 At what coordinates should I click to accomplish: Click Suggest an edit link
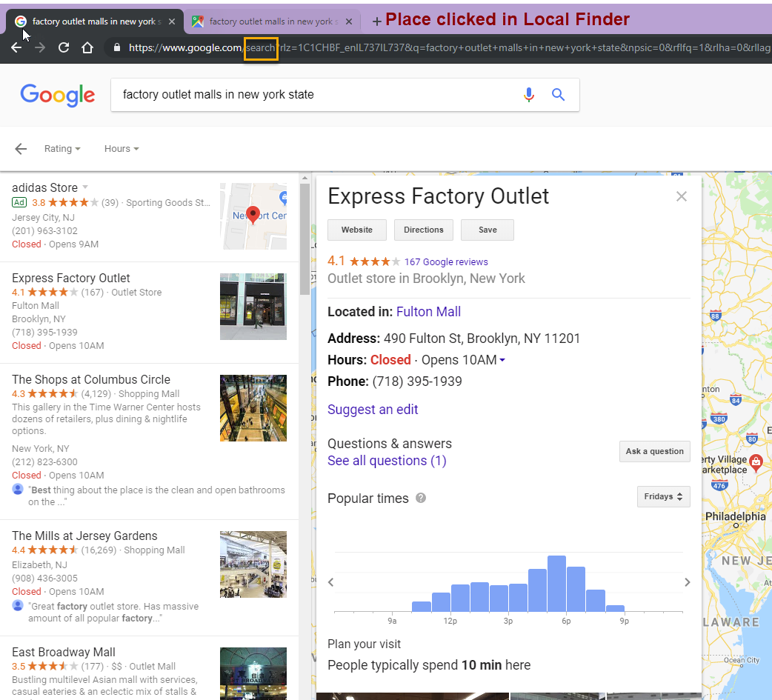click(x=373, y=410)
